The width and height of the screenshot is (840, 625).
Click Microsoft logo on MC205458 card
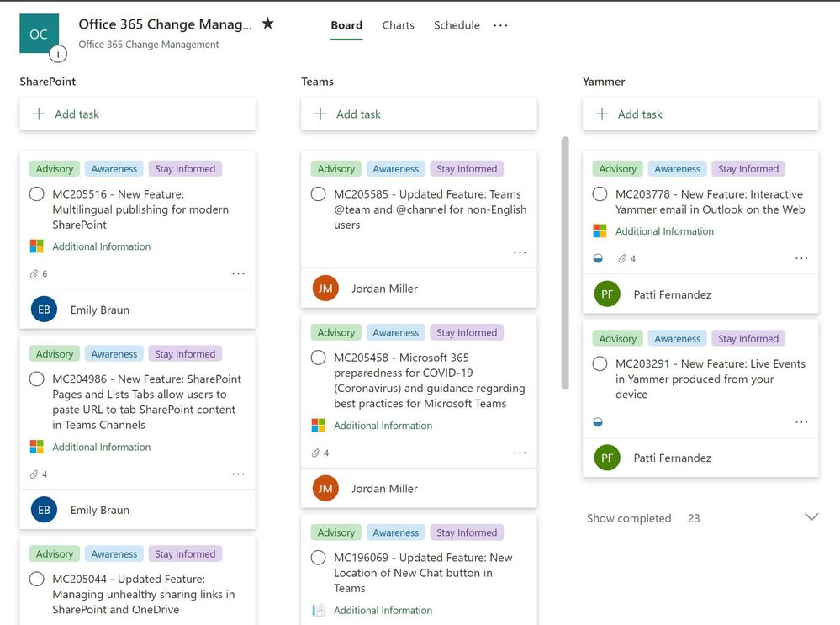pos(318,425)
